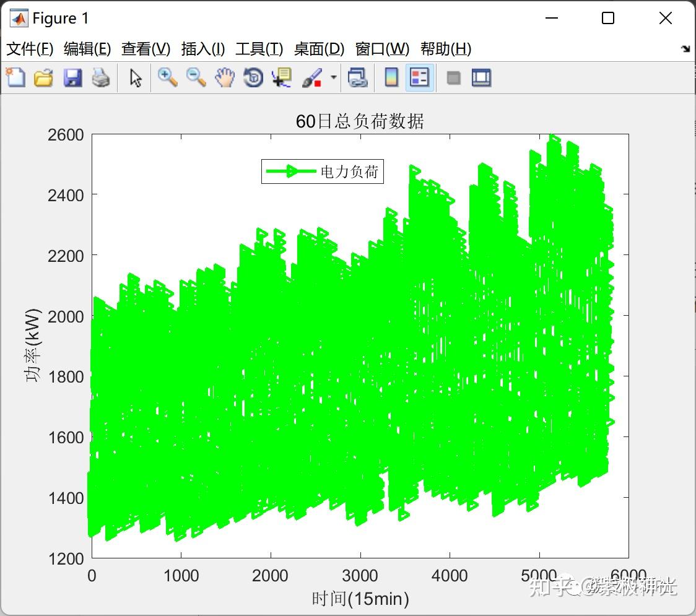Enable the Rotate 3D tool
Viewport: 696px width, 616px height.
(x=253, y=77)
